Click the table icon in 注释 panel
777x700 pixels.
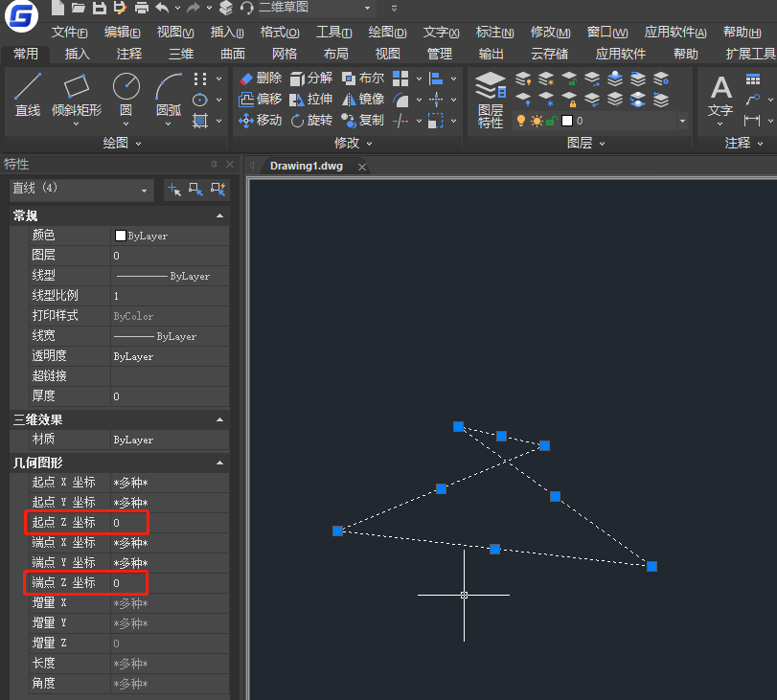[x=753, y=79]
